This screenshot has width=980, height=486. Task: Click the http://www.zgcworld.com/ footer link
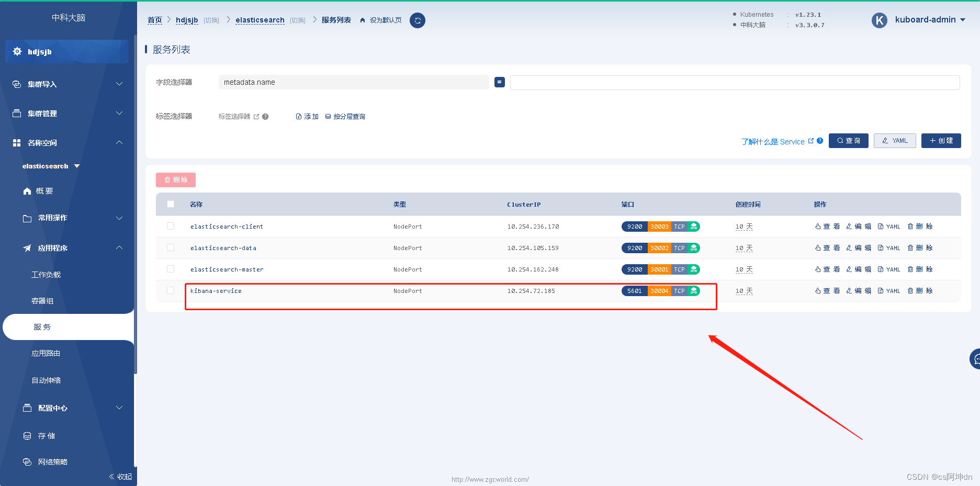pos(490,479)
